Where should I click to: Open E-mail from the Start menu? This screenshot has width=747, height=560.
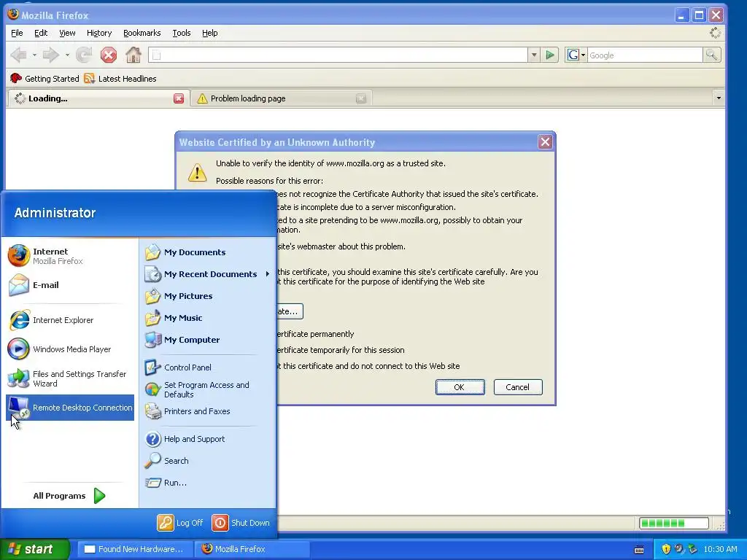tap(70, 285)
